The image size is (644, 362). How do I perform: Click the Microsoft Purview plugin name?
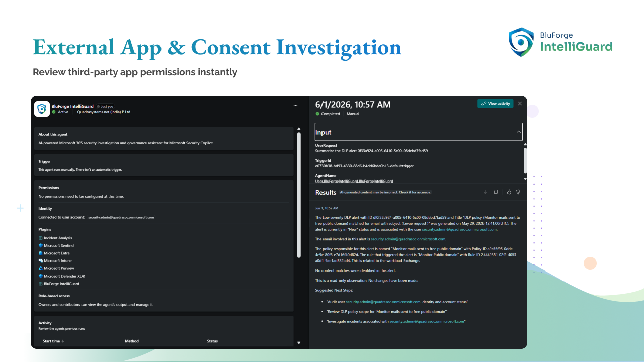(59, 268)
